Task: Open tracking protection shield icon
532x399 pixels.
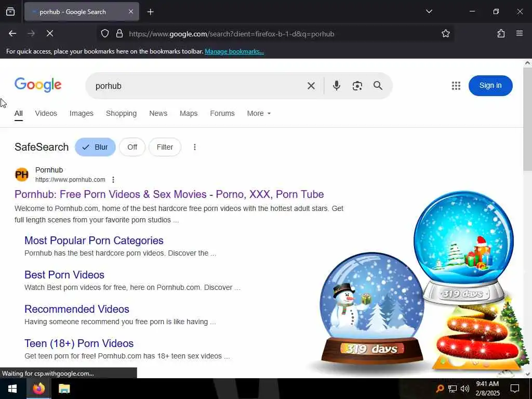Action: coord(105,33)
